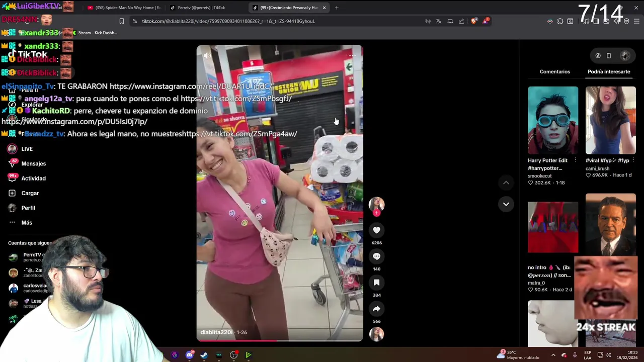
Task: Switch to the Comentarios tab
Action: click(x=555, y=71)
